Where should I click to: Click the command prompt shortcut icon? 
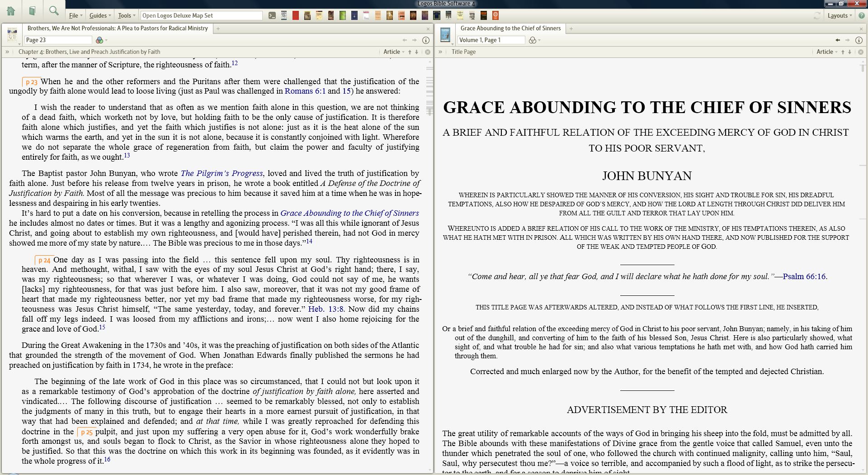[x=272, y=15]
